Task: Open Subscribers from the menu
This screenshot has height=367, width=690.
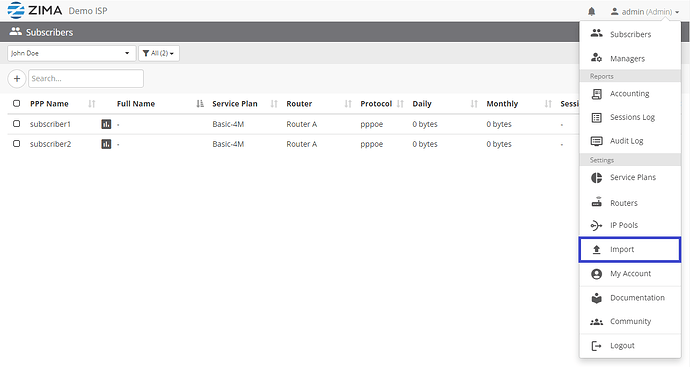Action: coord(630,34)
